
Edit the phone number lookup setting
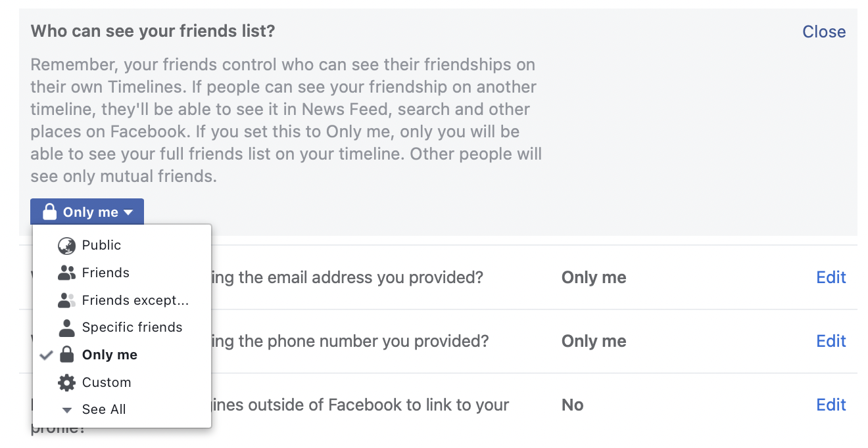coord(831,341)
